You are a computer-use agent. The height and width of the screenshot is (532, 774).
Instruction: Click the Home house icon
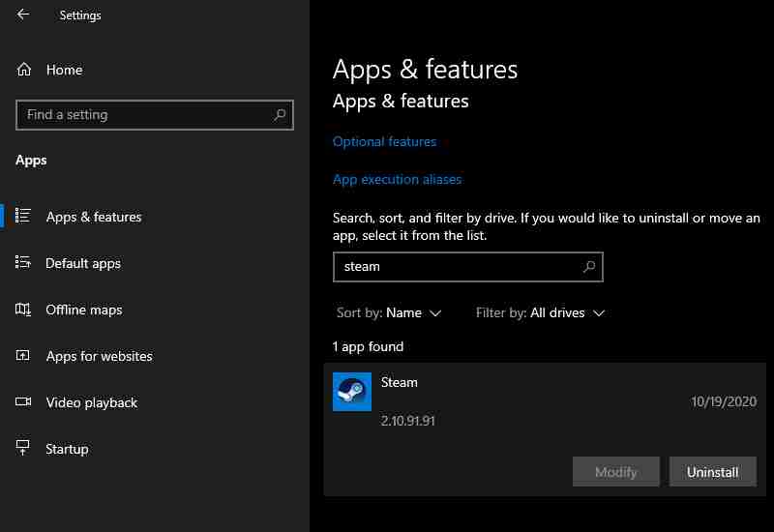point(23,70)
